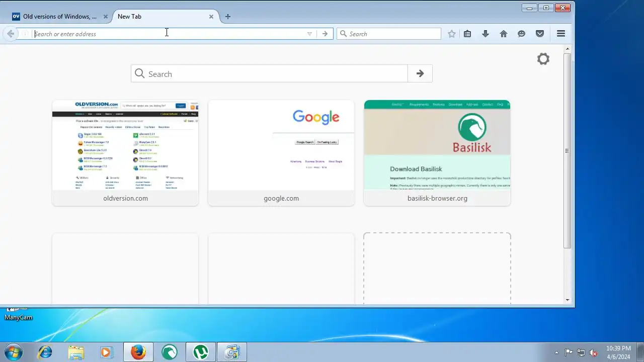Show hidden tray icons arrow
This screenshot has width=644, height=362.
556,352
